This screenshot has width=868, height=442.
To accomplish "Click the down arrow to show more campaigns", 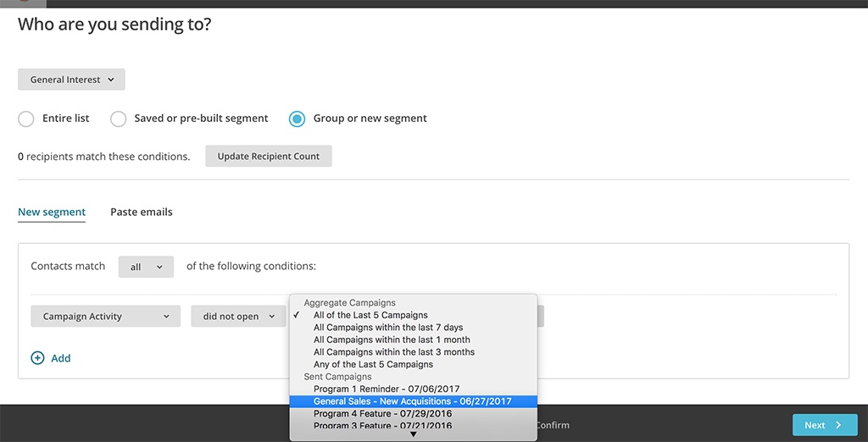I will point(413,435).
